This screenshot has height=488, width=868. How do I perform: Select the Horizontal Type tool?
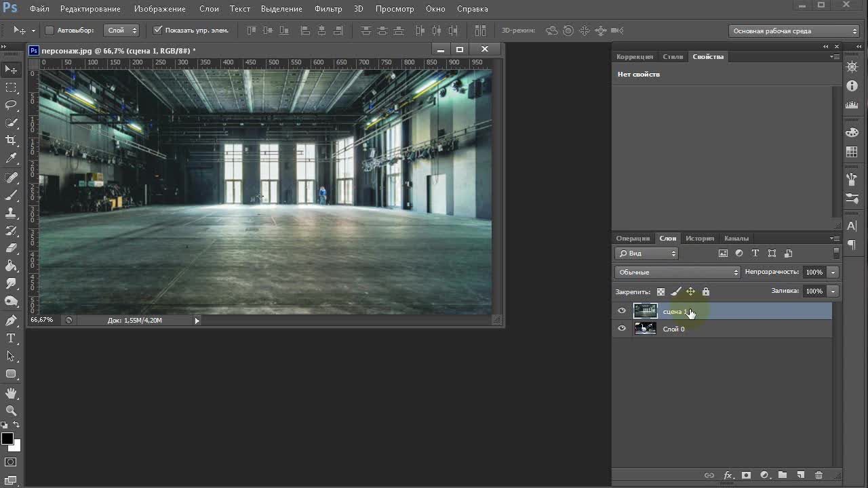[x=11, y=338]
